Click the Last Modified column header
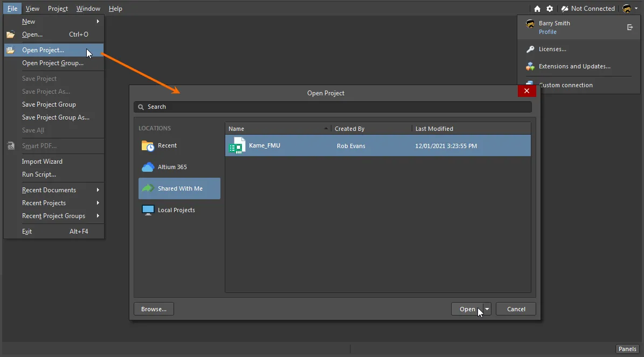This screenshot has width=644, height=357. (x=471, y=129)
